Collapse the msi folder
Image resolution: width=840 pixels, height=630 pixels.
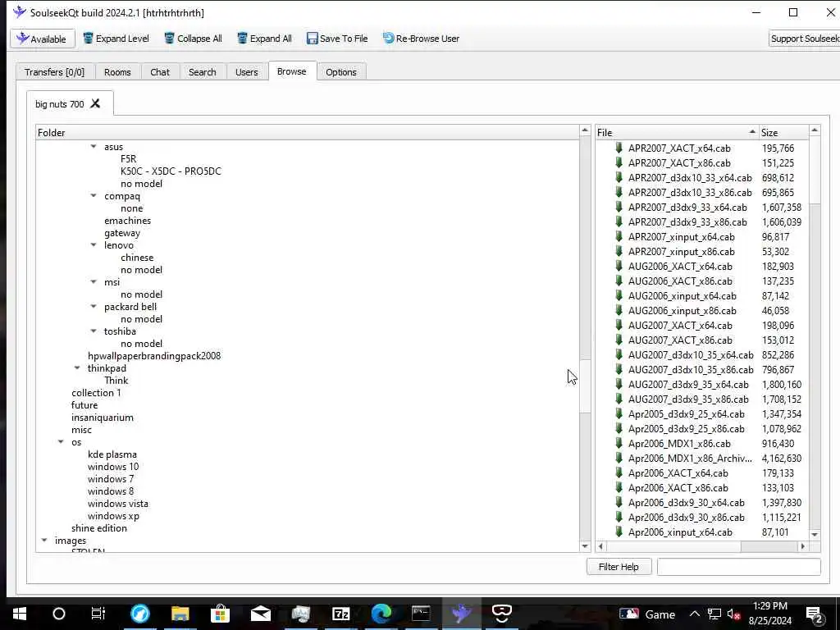point(94,282)
